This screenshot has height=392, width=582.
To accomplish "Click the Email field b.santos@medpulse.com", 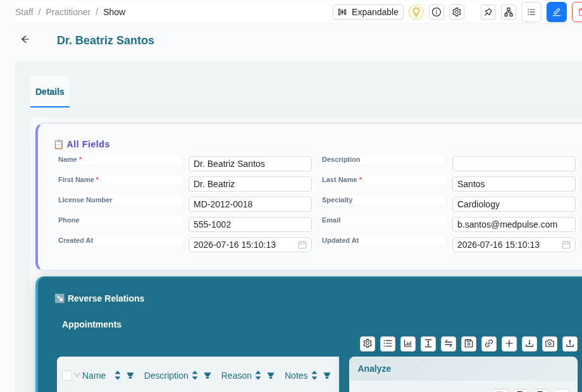I will point(514,224).
